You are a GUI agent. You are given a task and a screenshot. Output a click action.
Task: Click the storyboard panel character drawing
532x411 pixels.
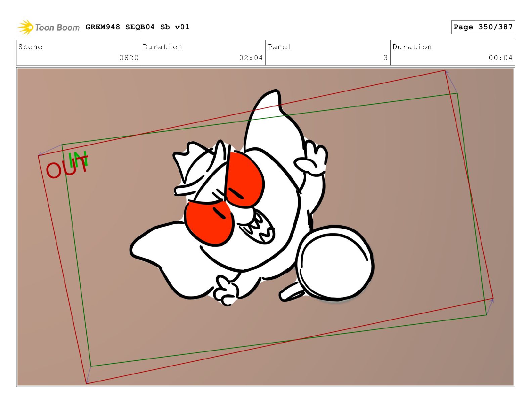tap(252, 198)
